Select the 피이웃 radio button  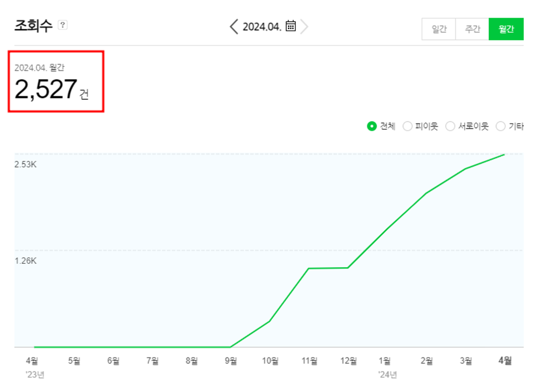click(407, 126)
